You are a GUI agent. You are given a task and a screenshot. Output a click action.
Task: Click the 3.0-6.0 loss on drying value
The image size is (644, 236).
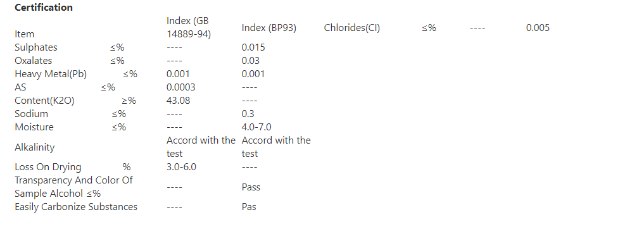182,167
